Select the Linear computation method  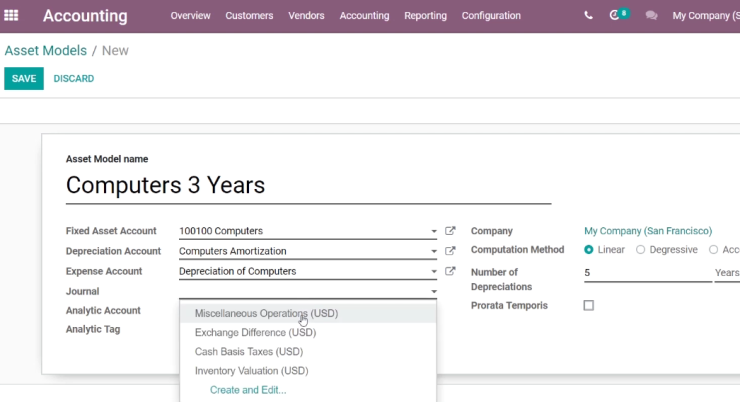(589, 250)
